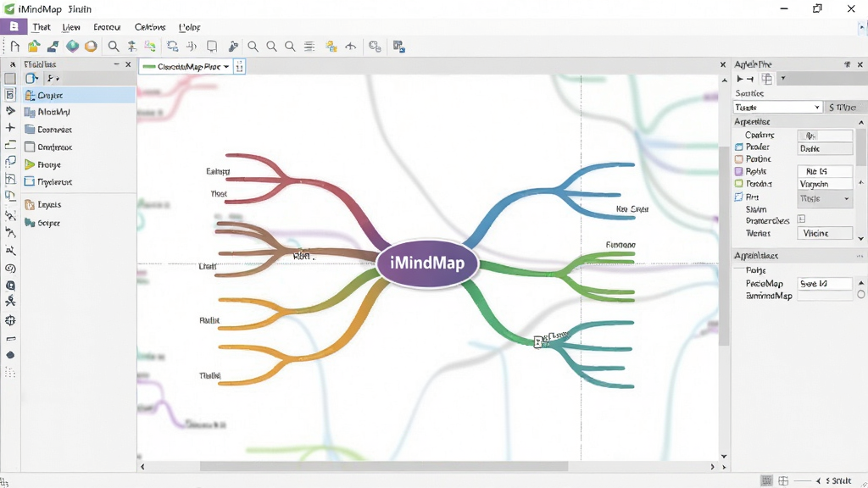Viewport: 868px width, 488px height.
Task: Click the horizontal lines list toolbar icon
Action: coord(309,47)
